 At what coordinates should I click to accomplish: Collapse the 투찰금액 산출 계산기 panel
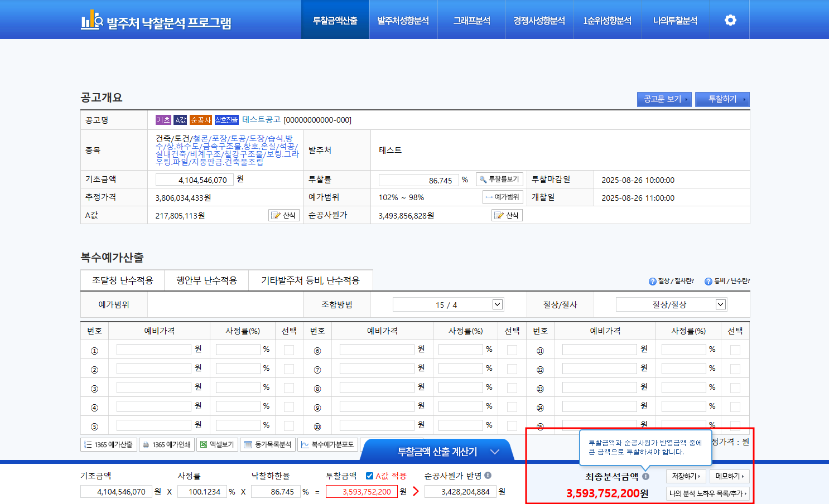[x=494, y=452]
